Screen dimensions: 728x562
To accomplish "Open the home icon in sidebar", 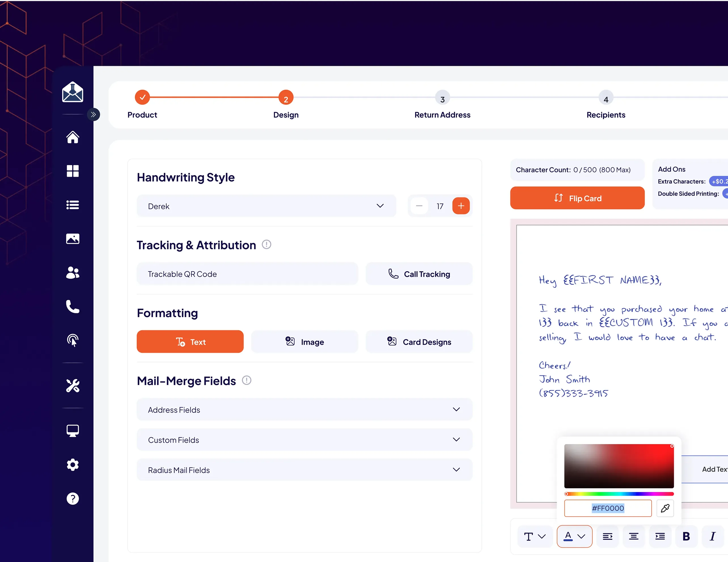I will pyautogui.click(x=72, y=137).
